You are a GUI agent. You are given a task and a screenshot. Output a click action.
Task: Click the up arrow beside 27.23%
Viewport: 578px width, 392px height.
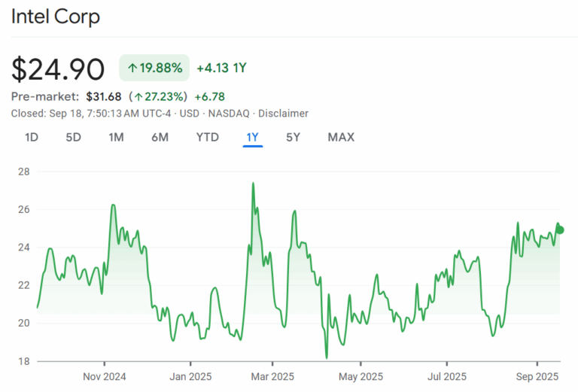(138, 97)
